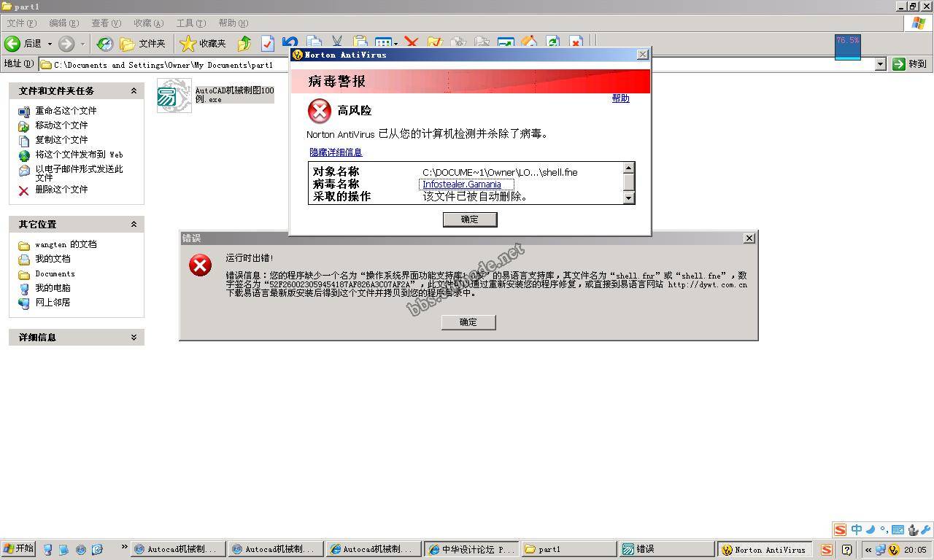Click the properties checkmark toolbar icon
Viewport: 934px width, 560px height.
[x=268, y=44]
